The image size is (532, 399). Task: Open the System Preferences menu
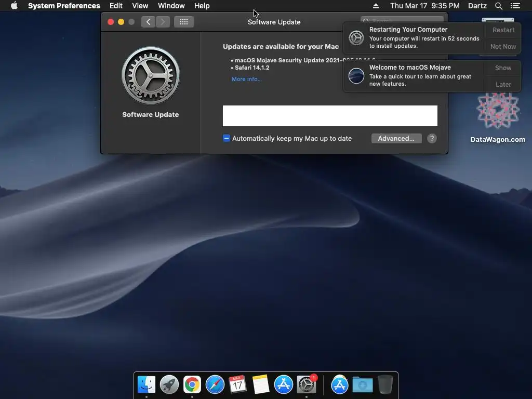pos(64,6)
